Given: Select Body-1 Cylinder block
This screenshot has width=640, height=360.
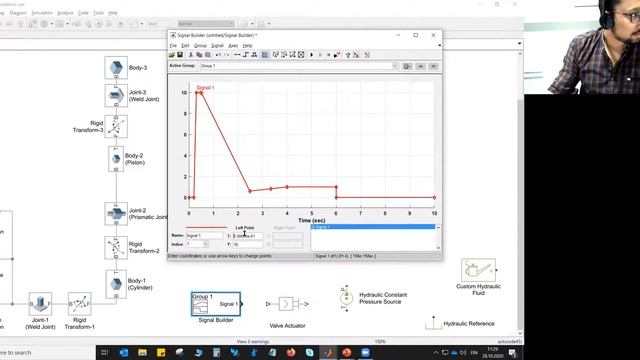Looking at the screenshot, I should click(x=116, y=284).
